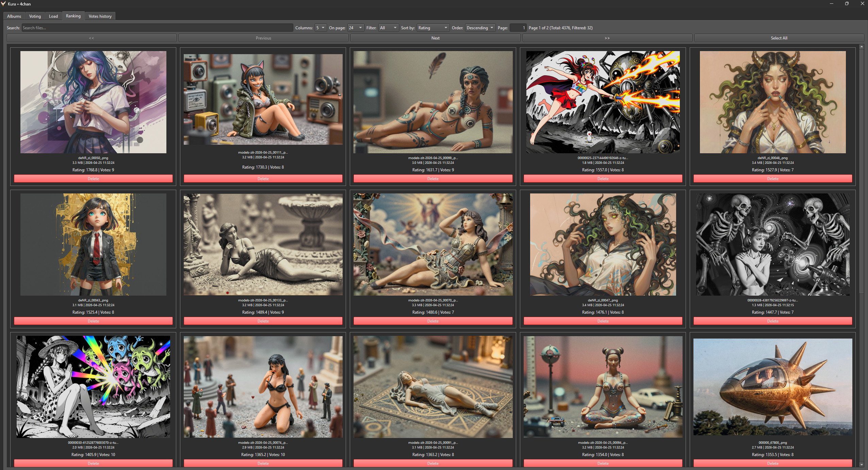
Task: Click the scrollbar down arrow
Action: (x=862, y=464)
